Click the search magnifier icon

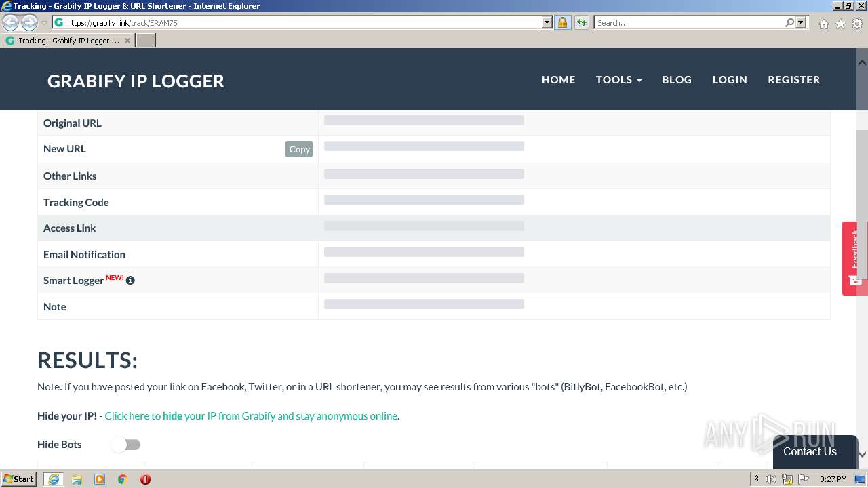(x=789, y=22)
